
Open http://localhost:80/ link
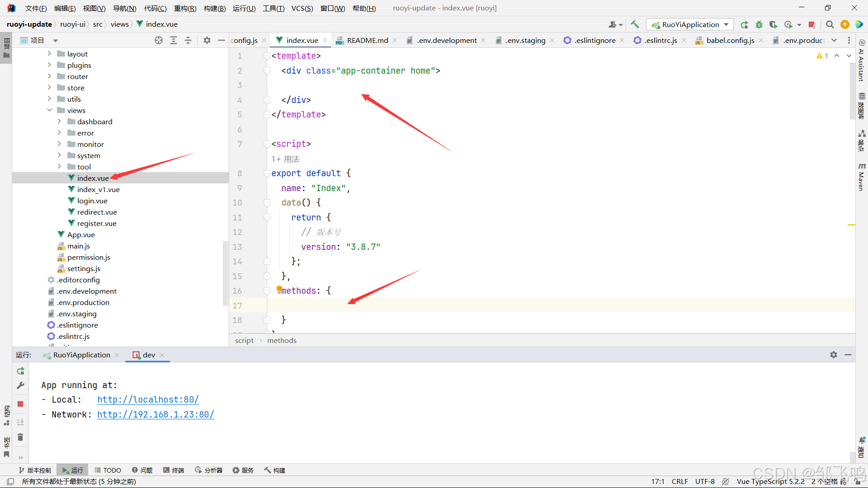click(x=148, y=399)
